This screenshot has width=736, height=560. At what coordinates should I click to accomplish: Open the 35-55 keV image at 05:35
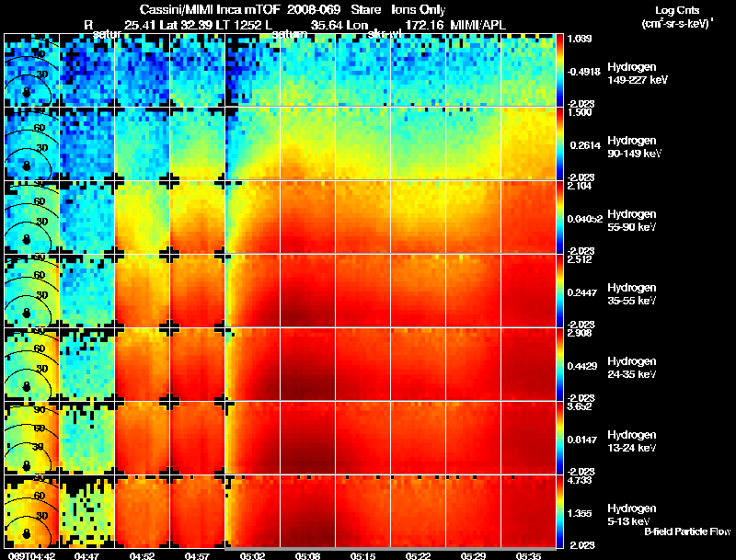pyautogui.click(x=528, y=291)
